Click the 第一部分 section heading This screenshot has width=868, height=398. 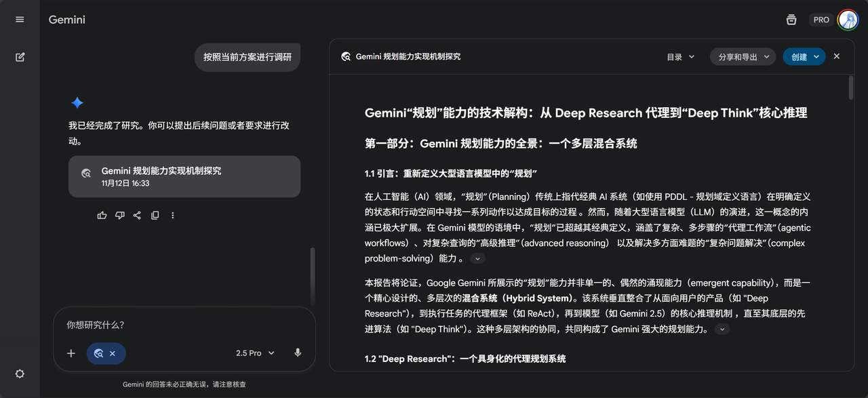501,143
